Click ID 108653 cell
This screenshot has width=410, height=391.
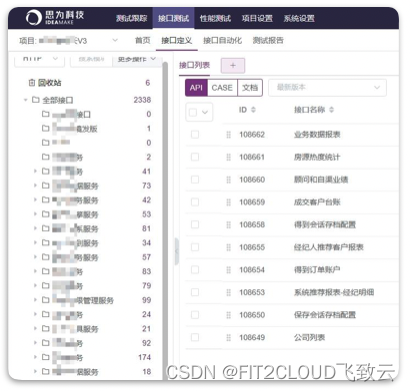252,292
